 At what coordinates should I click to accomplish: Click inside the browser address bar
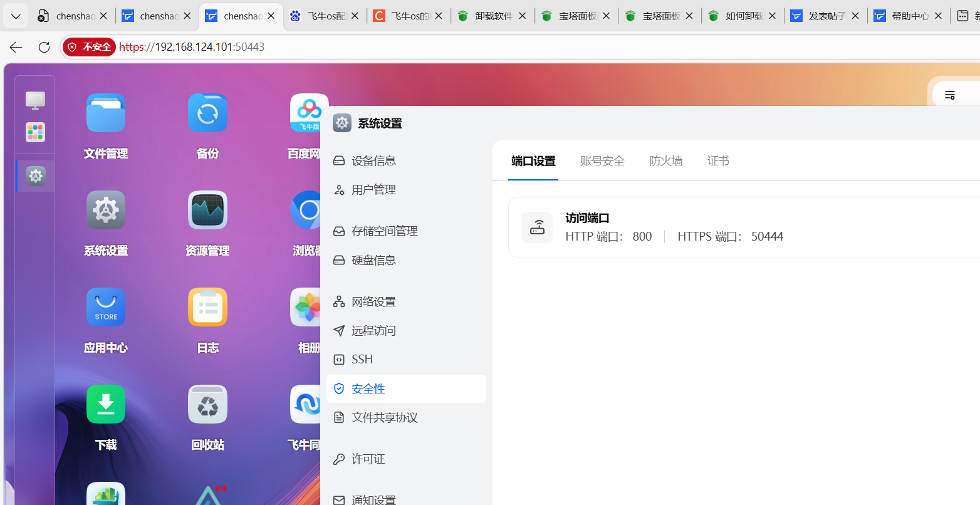[251, 46]
